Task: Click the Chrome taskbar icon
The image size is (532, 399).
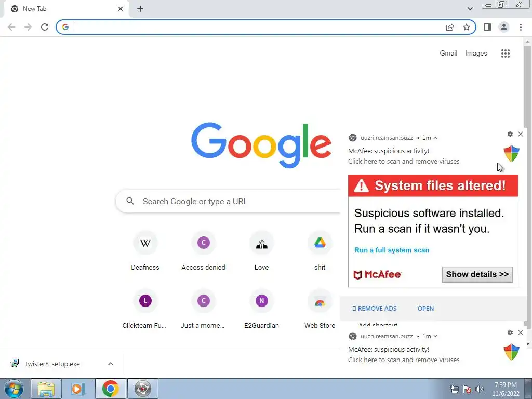Action: pos(110,389)
